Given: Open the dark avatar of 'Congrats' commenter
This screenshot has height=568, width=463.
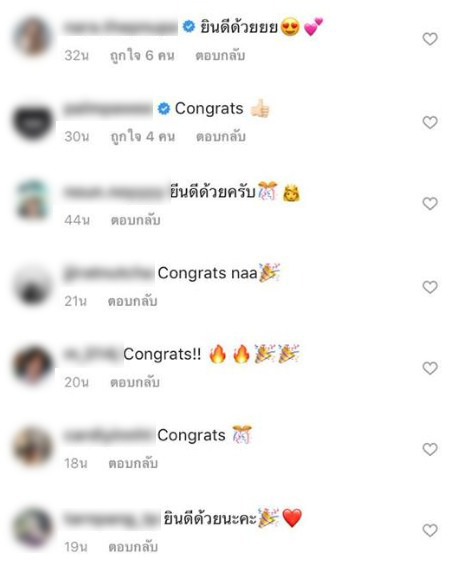Looking at the screenshot, I should (33, 121).
